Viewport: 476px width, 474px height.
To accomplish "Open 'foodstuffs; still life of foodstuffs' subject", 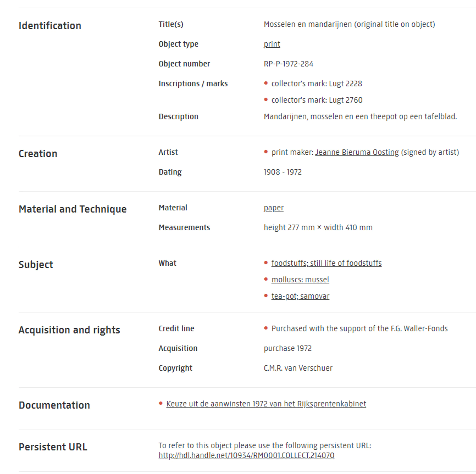I will (x=326, y=263).
